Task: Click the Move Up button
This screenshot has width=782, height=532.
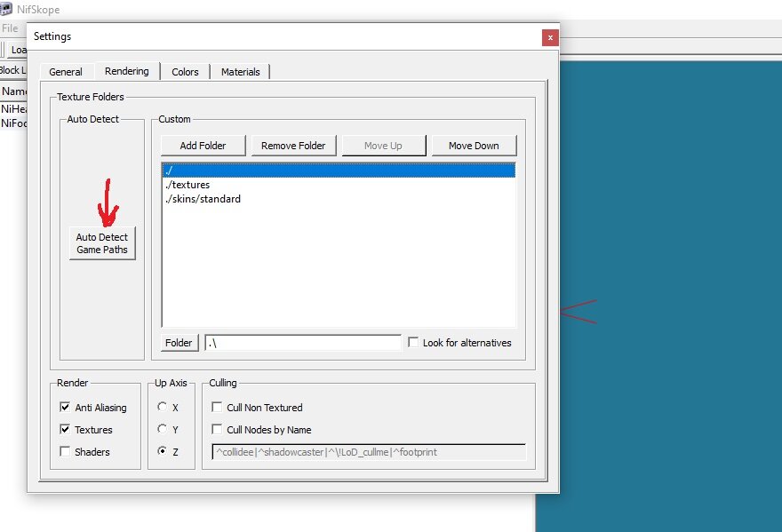Action: [383, 146]
